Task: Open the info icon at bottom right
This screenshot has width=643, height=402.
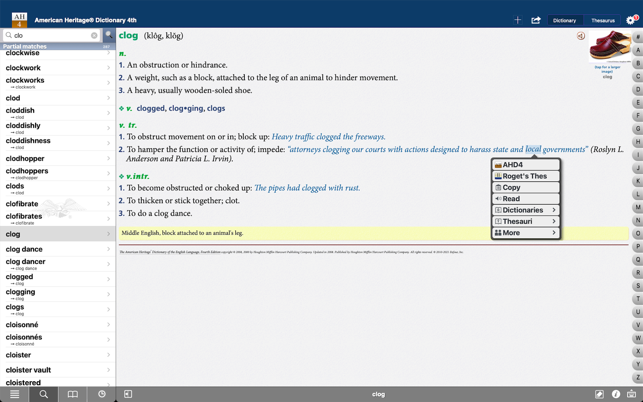Action: (616, 394)
